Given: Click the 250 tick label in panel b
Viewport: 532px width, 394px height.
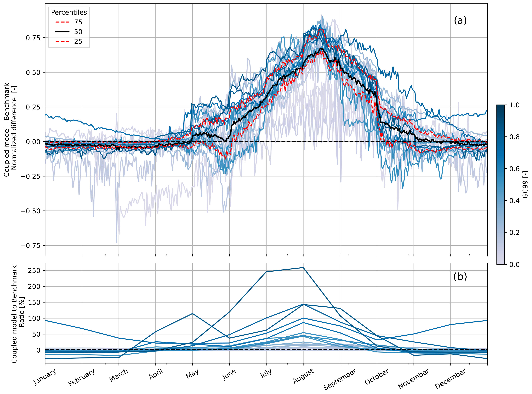Looking at the screenshot, I should [x=34, y=271].
